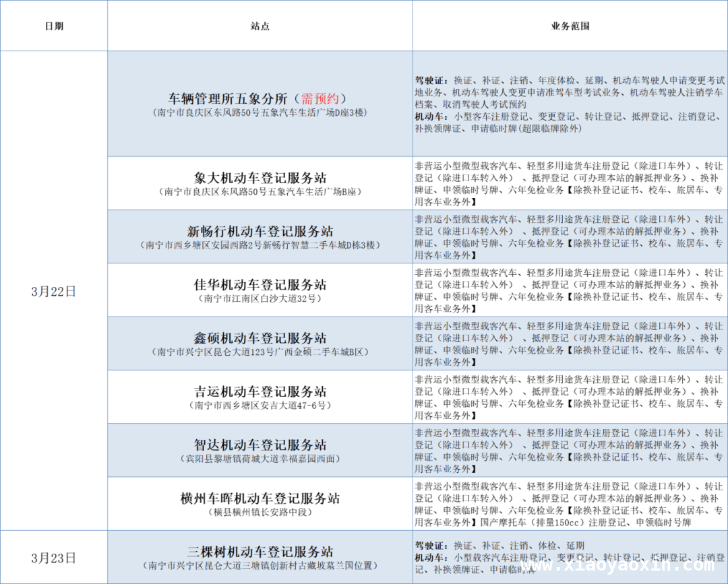Image resolution: width=728 pixels, height=584 pixels.
Task: Click the 业务范围 column header
Action: pos(570,26)
